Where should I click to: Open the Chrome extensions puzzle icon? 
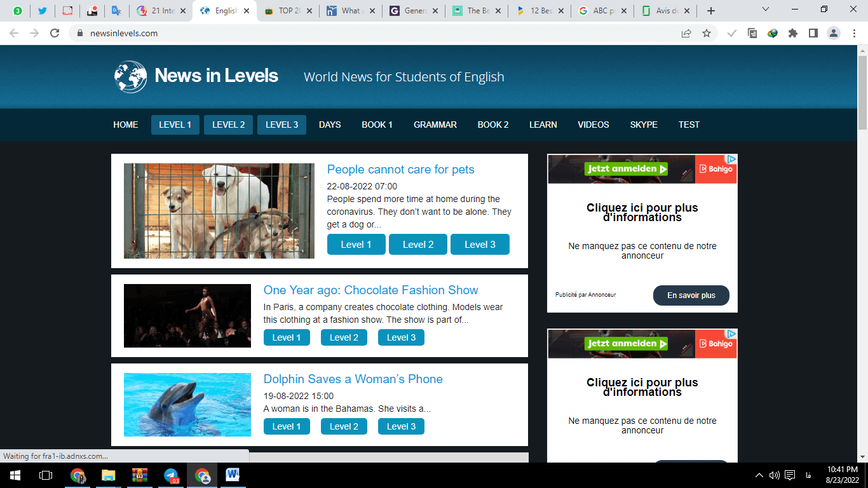[x=792, y=33]
